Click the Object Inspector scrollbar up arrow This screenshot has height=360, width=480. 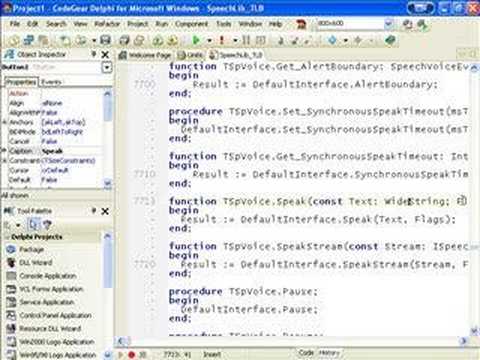tap(107, 94)
